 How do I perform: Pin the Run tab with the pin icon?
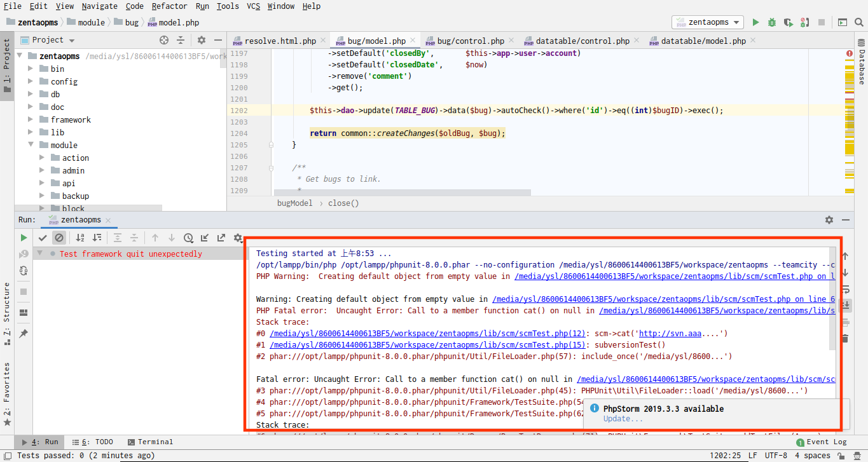(x=24, y=333)
